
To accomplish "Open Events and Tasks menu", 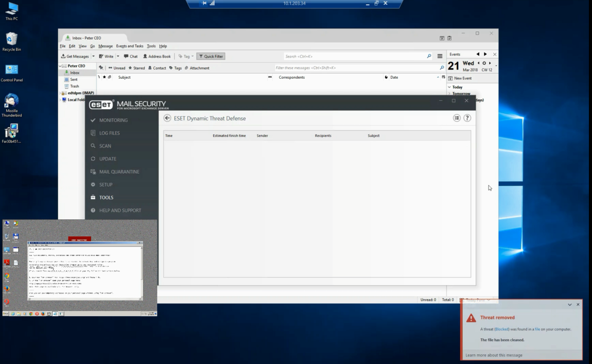I will (130, 46).
